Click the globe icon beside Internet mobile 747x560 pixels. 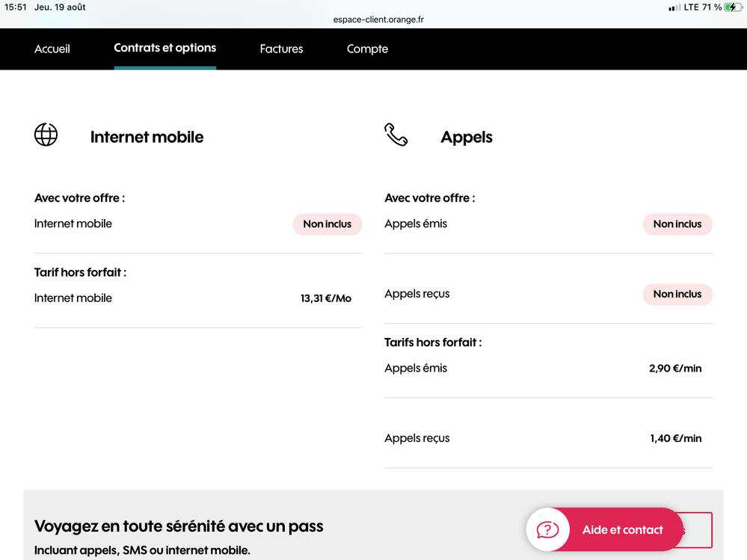click(46, 135)
